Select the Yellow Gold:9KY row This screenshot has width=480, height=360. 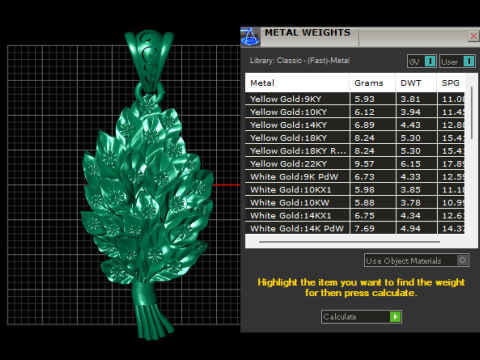coord(355,99)
